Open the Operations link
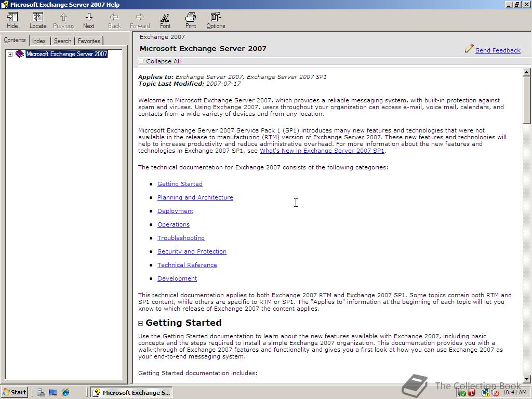The height and width of the screenshot is (399, 532). pyautogui.click(x=174, y=224)
